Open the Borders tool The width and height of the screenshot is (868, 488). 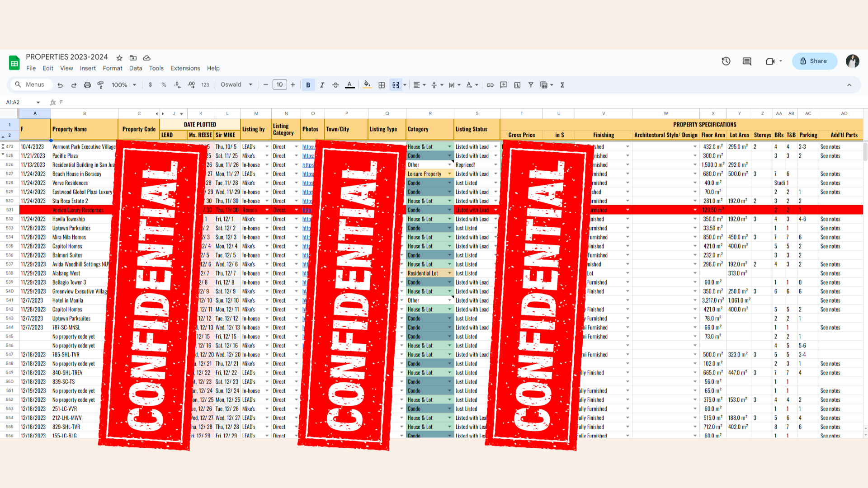(x=382, y=85)
